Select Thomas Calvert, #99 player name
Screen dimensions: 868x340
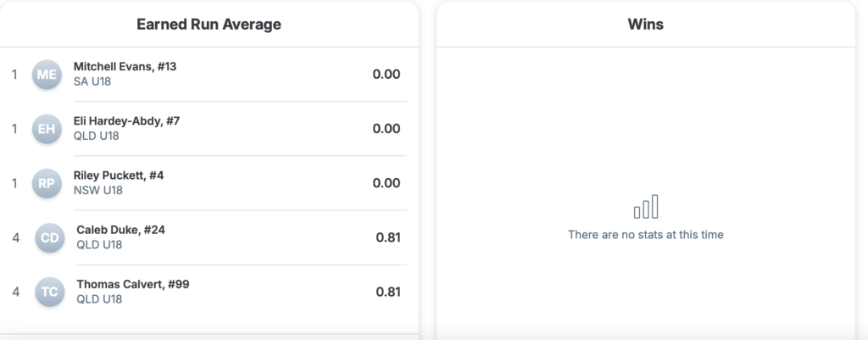pos(132,283)
